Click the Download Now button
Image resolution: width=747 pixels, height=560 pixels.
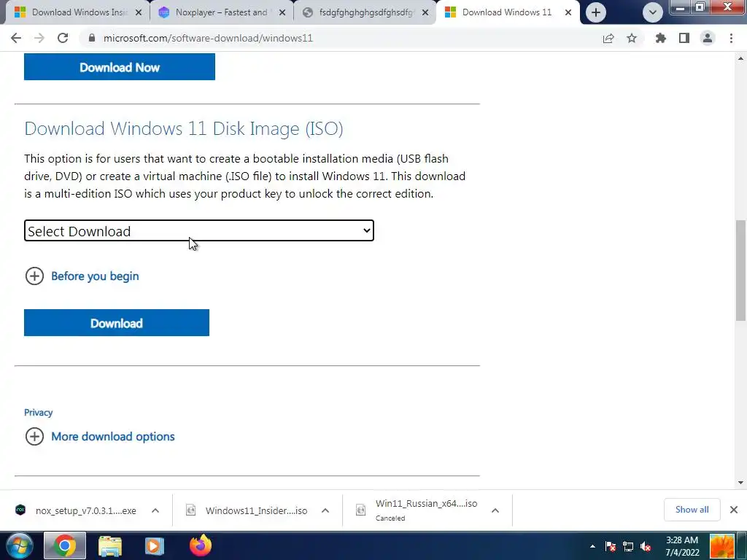120,67
